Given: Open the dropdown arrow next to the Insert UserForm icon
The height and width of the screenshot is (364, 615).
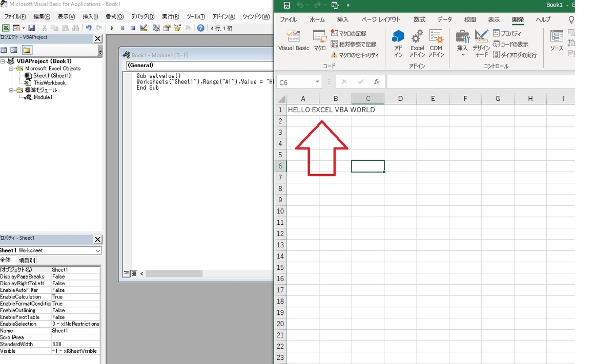Looking at the screenshot, I should (23, 28).
